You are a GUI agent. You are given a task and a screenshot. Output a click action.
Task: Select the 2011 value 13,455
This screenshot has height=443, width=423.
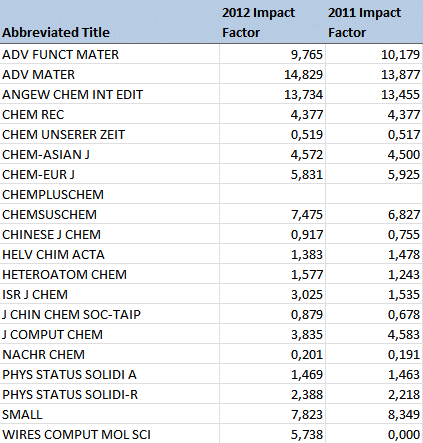point(400,95)
